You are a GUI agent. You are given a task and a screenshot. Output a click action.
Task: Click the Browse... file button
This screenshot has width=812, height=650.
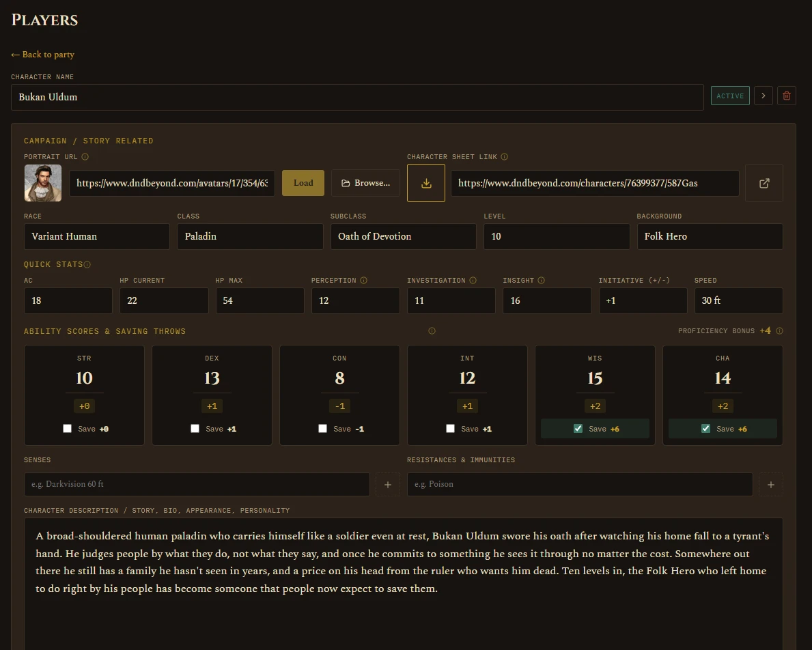[365, 183]
